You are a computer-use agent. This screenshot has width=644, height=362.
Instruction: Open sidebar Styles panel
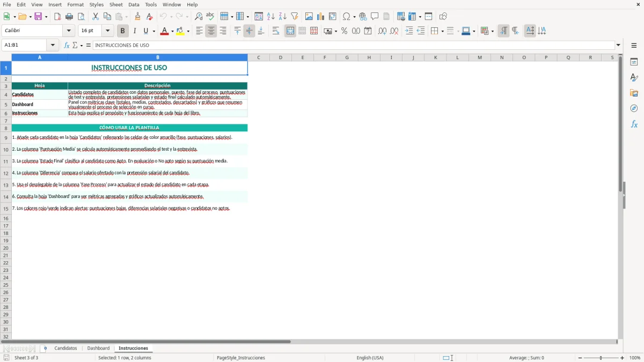(634, 77)
